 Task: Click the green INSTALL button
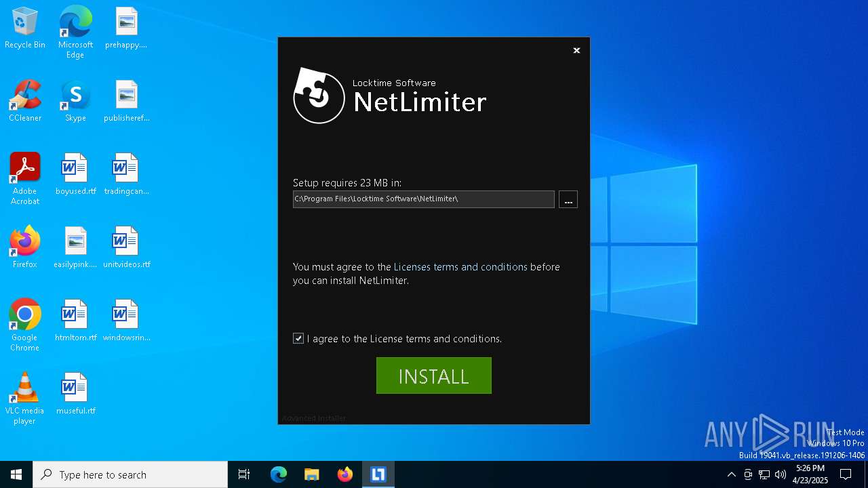(x=434, y=375)
